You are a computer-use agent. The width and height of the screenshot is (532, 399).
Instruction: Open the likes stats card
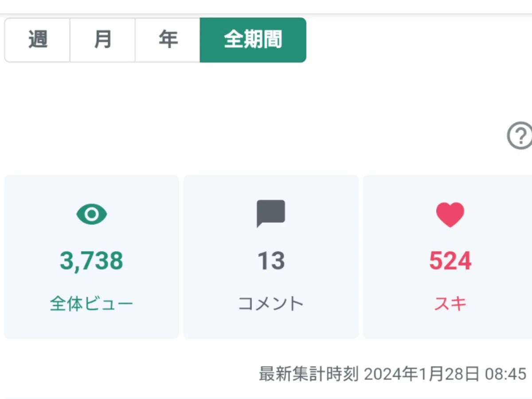(x=448, y=257)
